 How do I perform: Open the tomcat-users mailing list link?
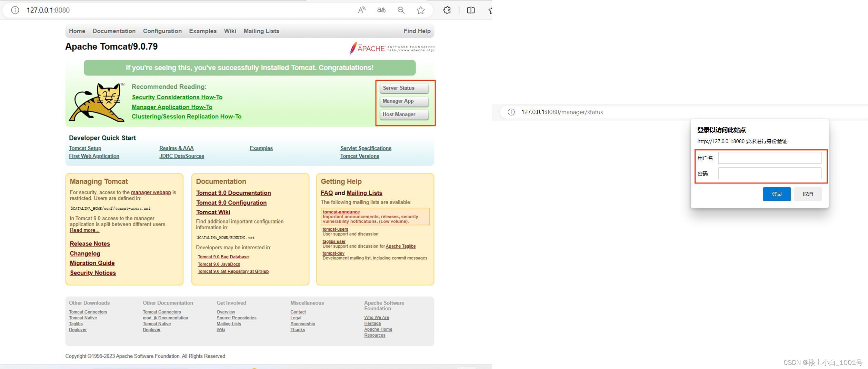point(335,229)
